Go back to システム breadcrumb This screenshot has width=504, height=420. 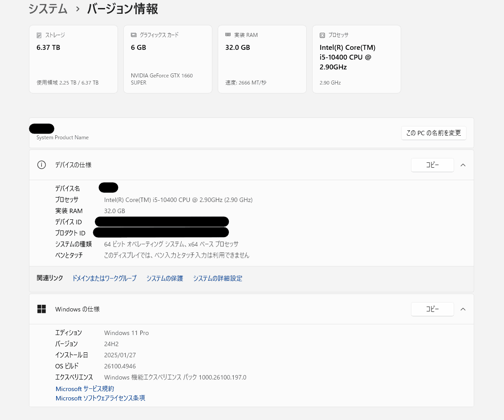48,9
